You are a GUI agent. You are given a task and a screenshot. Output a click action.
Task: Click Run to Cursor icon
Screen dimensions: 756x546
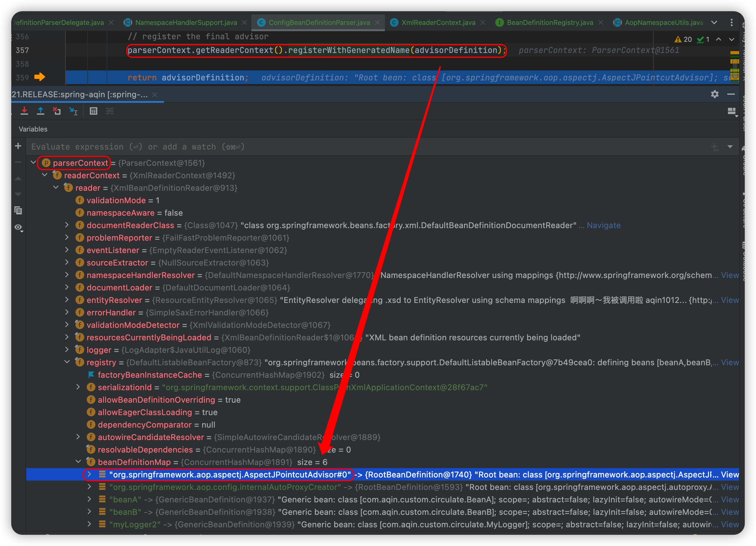pos(73,111)
